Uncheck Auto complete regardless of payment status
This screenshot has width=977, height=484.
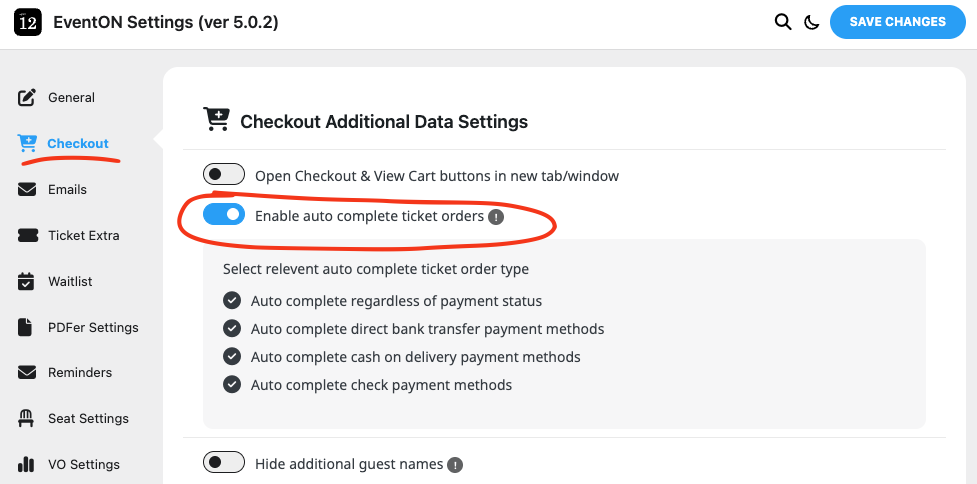[x=232, y=301]
